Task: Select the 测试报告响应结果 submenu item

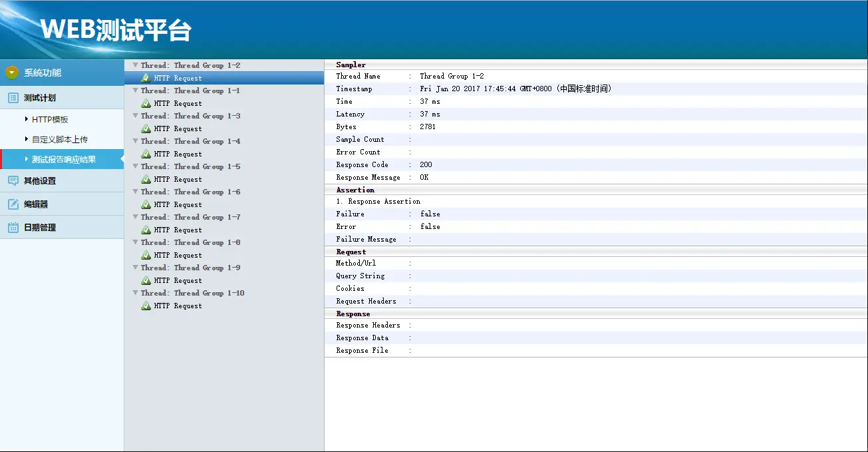Action: click(x=62, y=159)
